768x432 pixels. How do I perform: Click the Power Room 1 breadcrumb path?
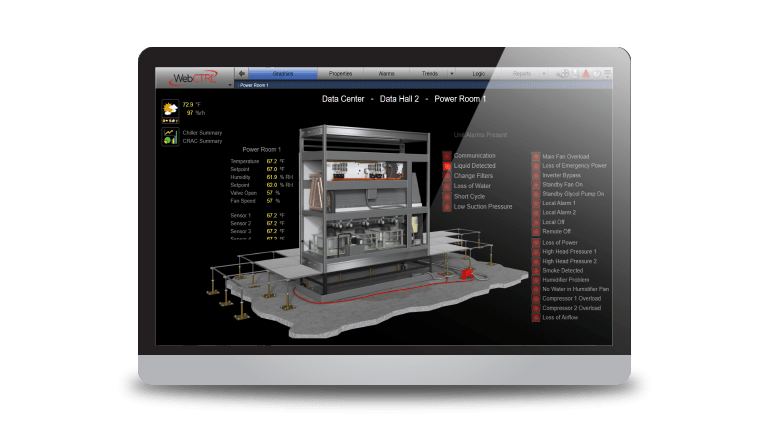coord(254,85)
